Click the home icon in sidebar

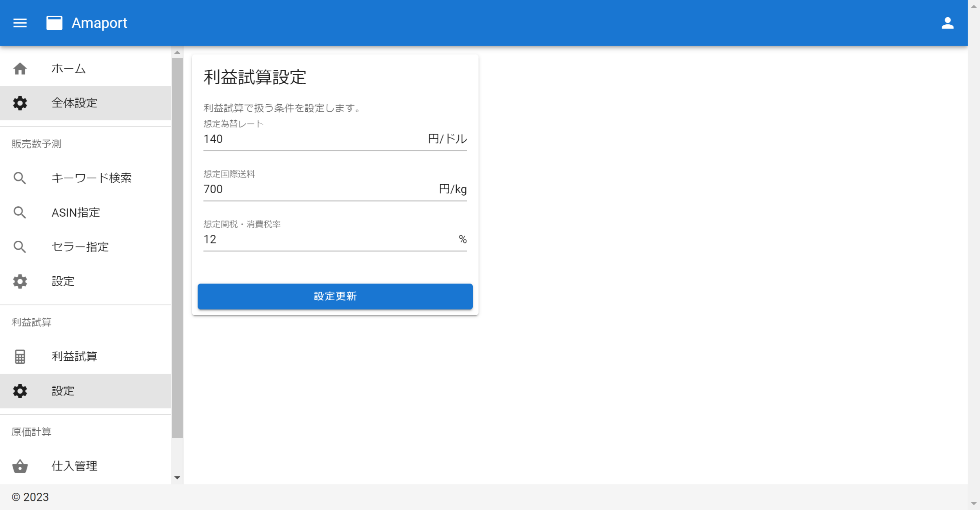point(20,69)
